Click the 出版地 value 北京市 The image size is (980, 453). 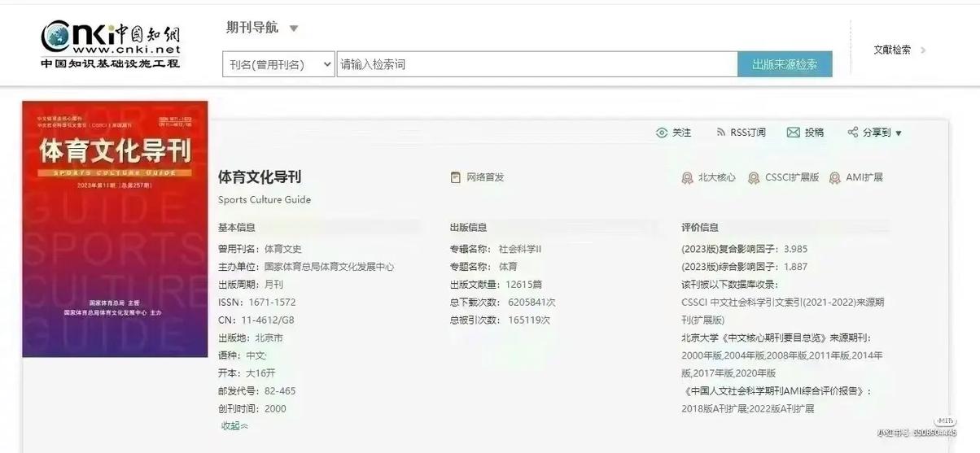pos(269,338)
